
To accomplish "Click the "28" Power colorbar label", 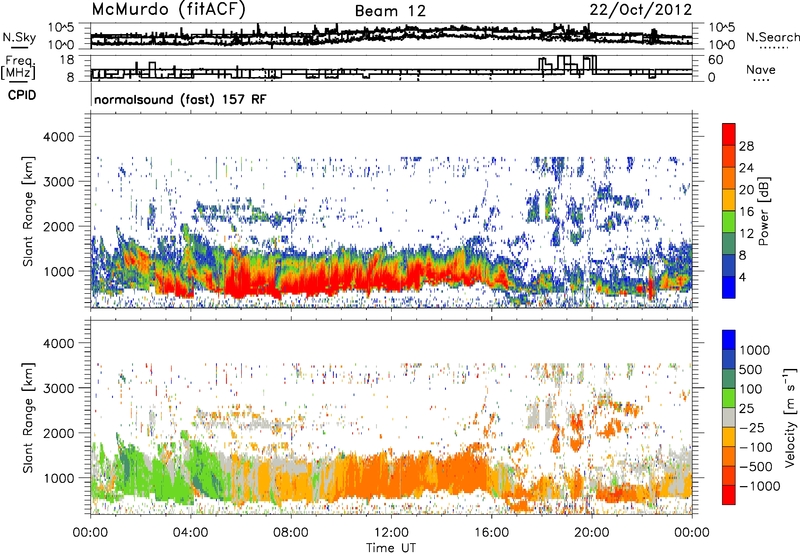I will 746,146.
